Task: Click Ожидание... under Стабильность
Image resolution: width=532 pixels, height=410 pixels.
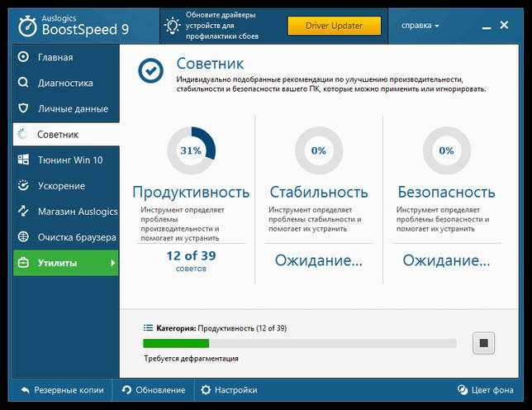Action: point(319,260)
